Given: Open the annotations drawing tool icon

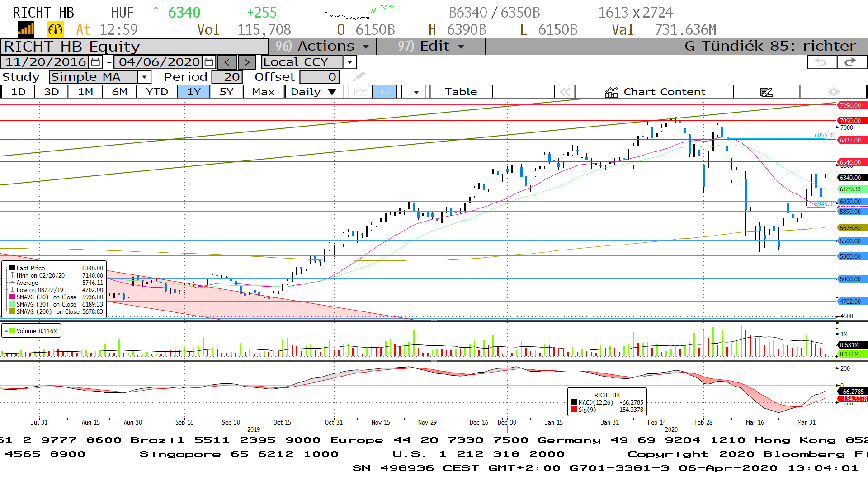Looking at the screenshot, I should 766,92.
